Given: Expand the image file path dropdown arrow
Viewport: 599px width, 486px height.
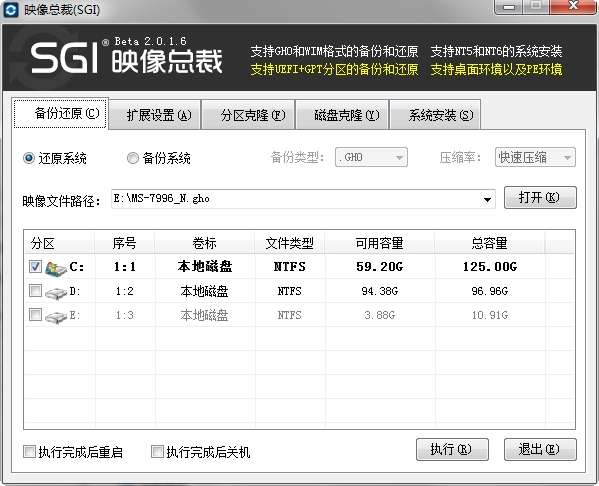Looking at the screenshot, I should click(x=487, y=199).
